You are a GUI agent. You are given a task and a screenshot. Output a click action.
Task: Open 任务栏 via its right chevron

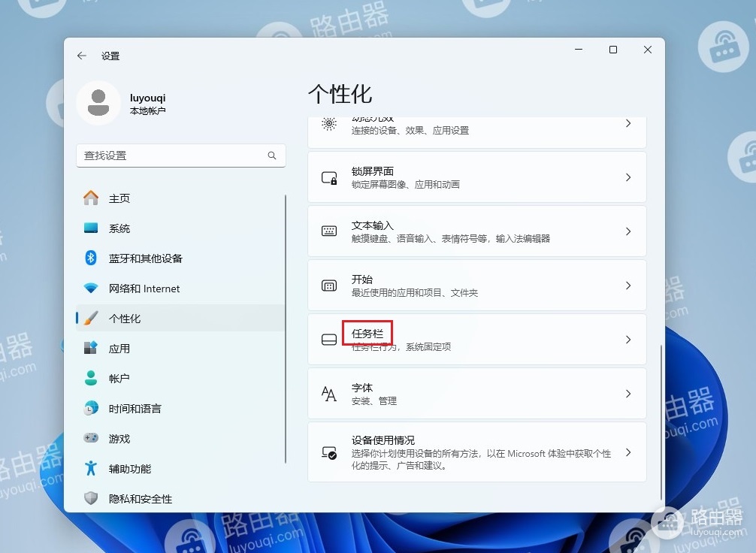(628, 340)
